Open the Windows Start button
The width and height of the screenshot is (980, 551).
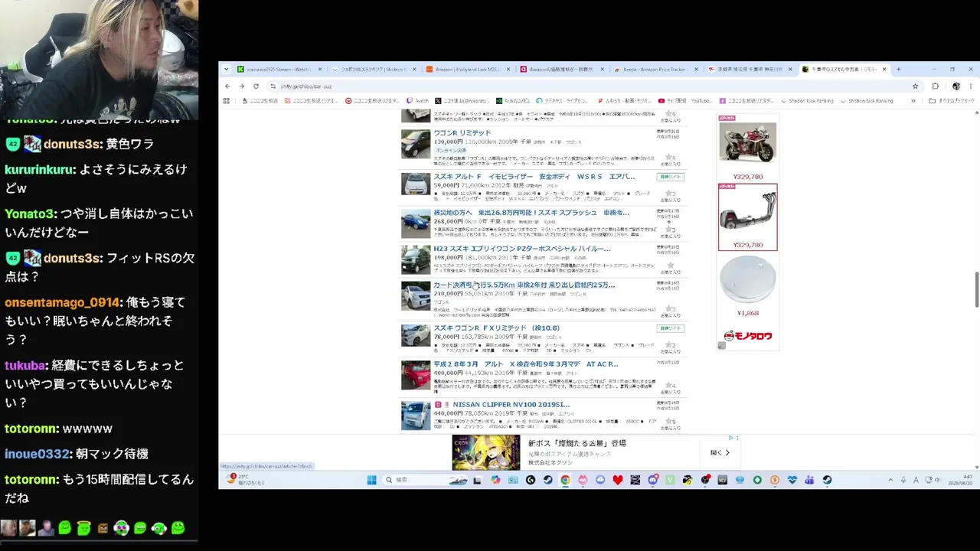tap(371, 480)
